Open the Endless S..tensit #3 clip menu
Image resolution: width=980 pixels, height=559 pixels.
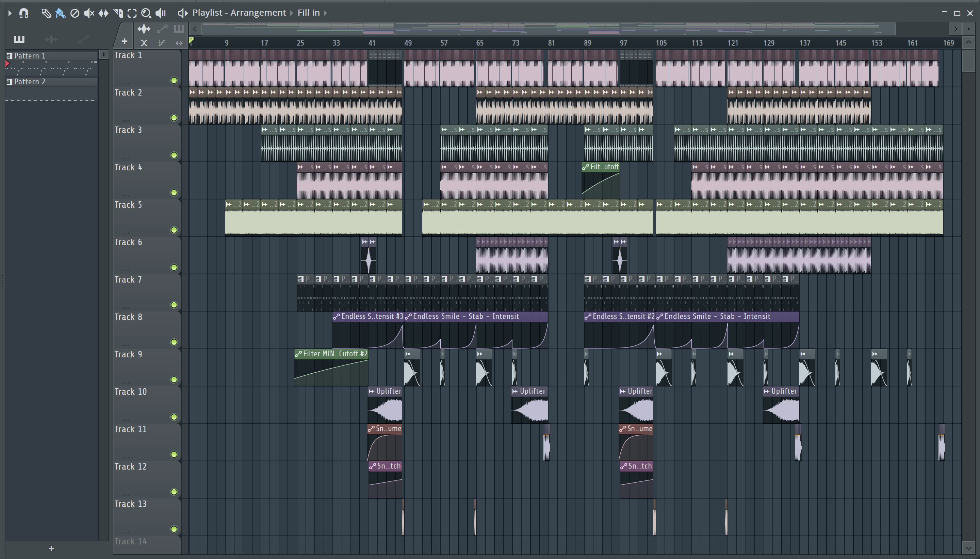coord(337,317)
